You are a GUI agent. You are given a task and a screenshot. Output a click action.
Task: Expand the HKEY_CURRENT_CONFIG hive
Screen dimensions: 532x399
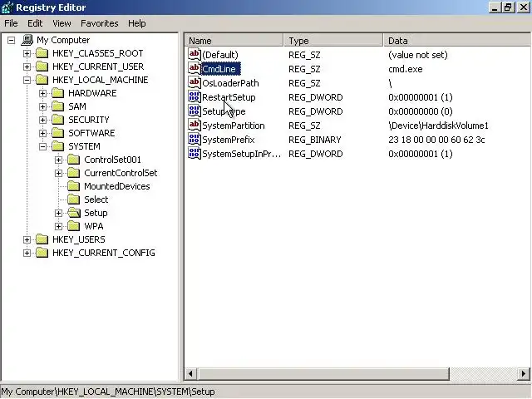tap(27, 253)
